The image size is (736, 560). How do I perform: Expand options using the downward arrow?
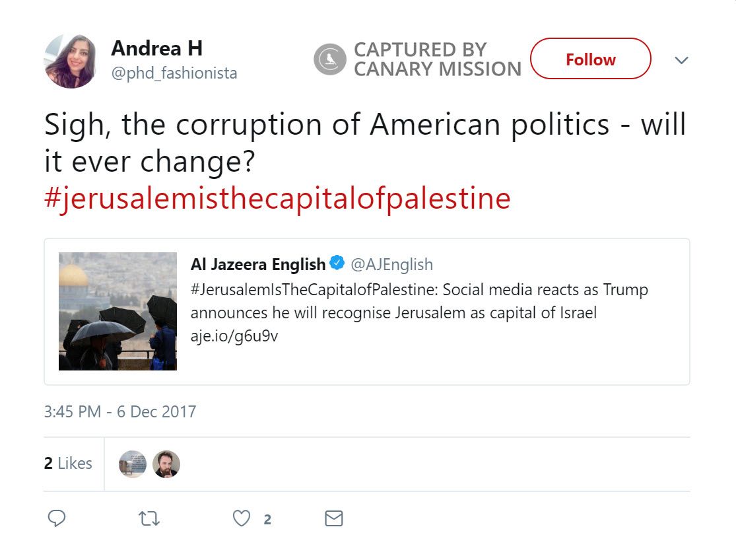pos(681,60)
